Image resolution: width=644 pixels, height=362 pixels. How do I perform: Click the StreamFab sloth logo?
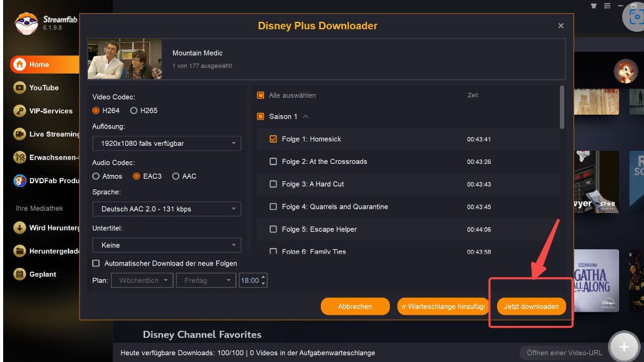coord(26,23)
